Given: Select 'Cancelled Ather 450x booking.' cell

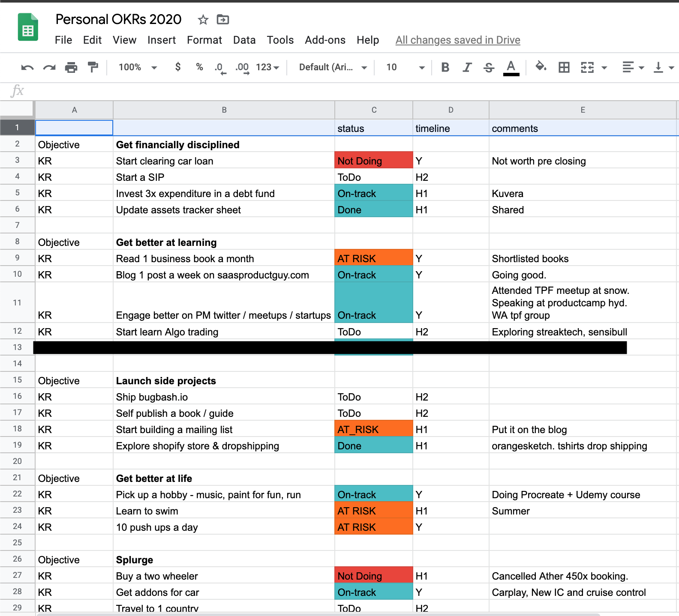Looking at the screenshot, I should [583, 575].
